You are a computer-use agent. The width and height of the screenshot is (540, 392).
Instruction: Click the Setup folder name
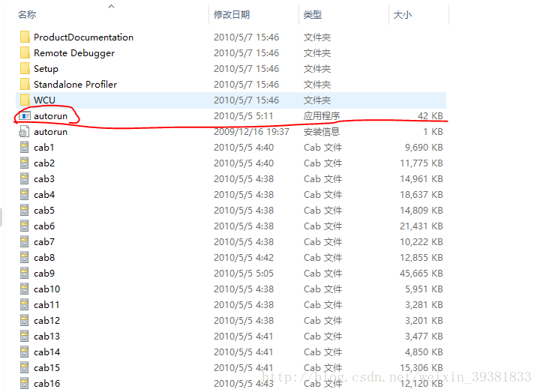click(46, 69)
